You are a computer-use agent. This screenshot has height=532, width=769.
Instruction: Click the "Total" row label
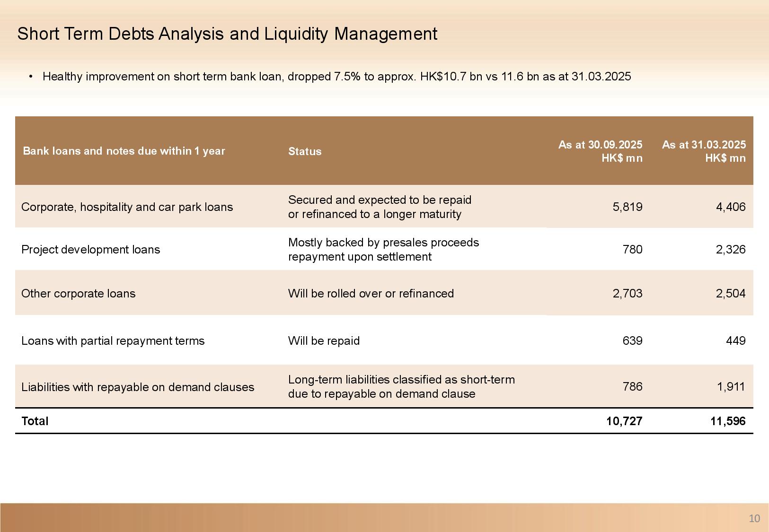[35, 421]
